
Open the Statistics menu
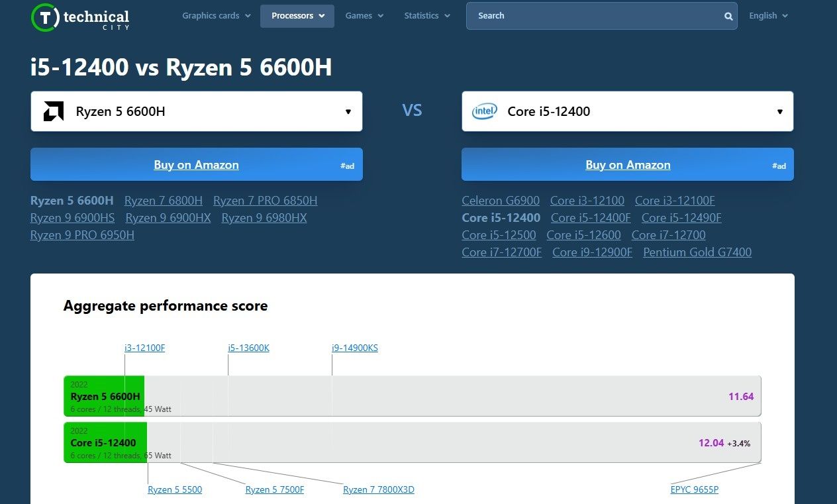[x=427, y=16]
